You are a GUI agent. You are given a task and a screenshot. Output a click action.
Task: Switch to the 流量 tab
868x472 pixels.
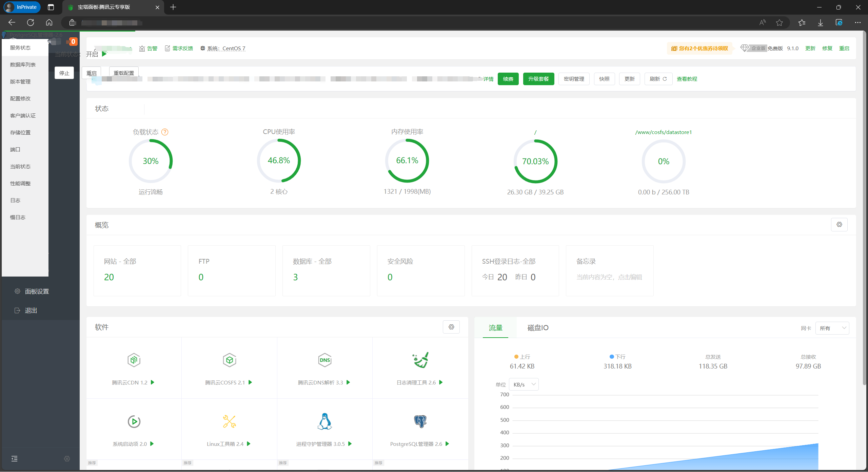(x=495, y=328)
